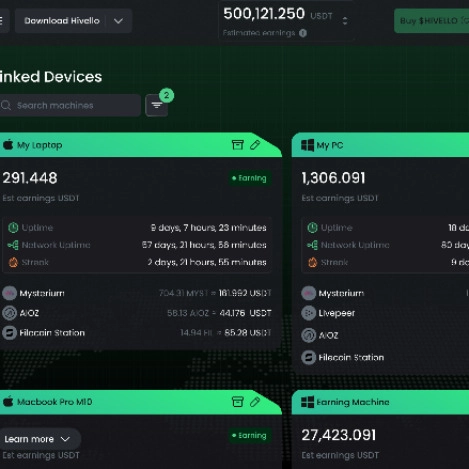Click the Windows icon on My PC

pos(307,145)
